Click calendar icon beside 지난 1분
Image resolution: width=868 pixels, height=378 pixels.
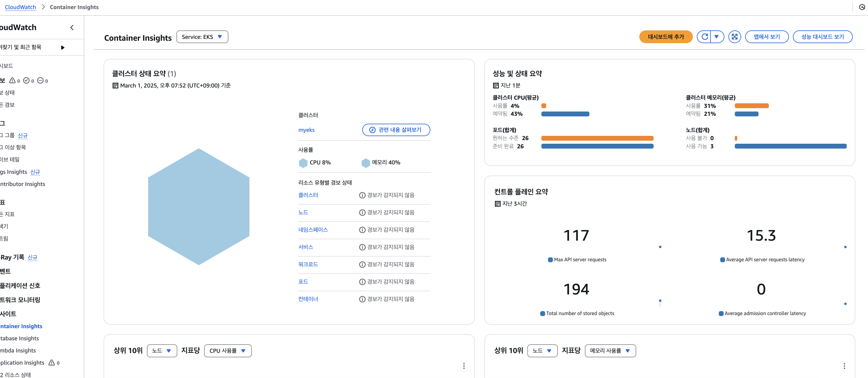pos(496,85)
